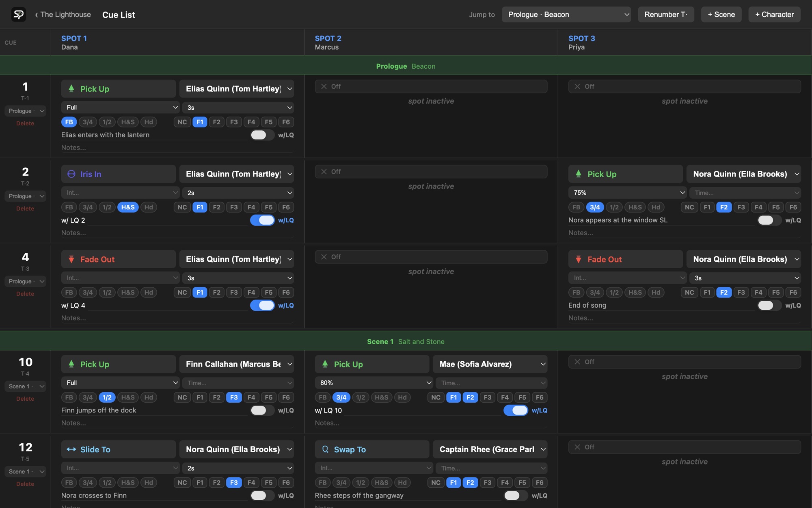This screenshot has height=508, width=812.
Task: Click the + Character button
Action: pyautogui.click(x=774, y=15)
